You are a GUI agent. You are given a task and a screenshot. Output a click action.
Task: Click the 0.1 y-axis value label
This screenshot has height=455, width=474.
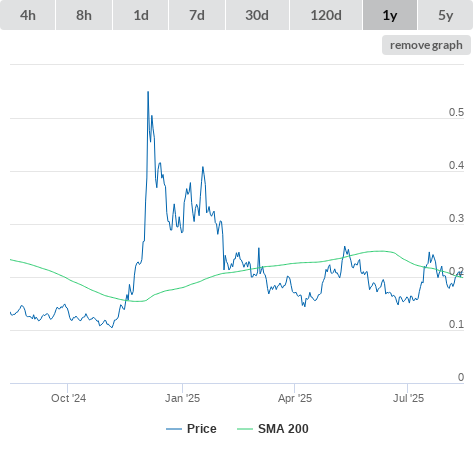456,324
